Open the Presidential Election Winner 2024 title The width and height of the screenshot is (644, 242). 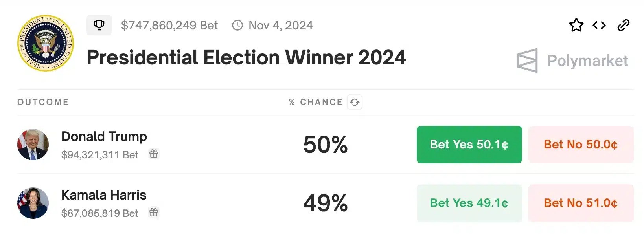[246, 58]
